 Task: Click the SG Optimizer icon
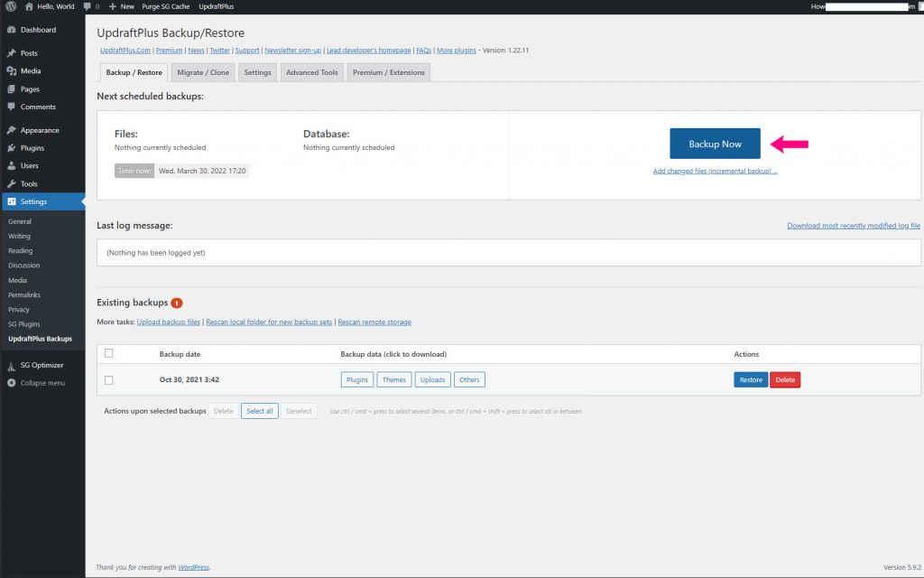click(11, 366)
